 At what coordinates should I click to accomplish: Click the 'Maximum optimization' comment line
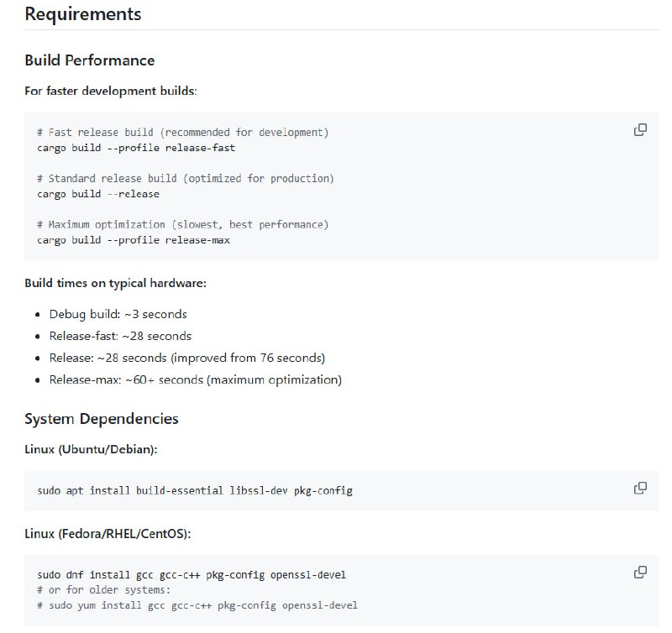click(182, 225)
